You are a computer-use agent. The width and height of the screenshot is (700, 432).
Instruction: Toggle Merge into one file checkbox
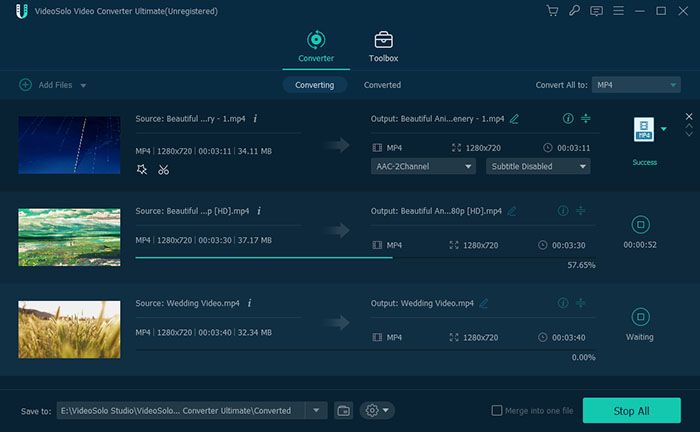click(x=496, y=411)
